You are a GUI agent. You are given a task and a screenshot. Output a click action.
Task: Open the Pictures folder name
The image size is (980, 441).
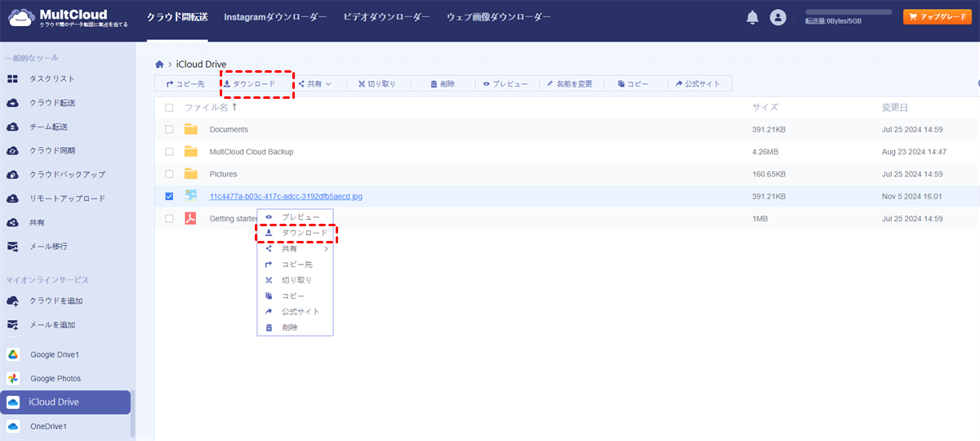click(223, 174)
